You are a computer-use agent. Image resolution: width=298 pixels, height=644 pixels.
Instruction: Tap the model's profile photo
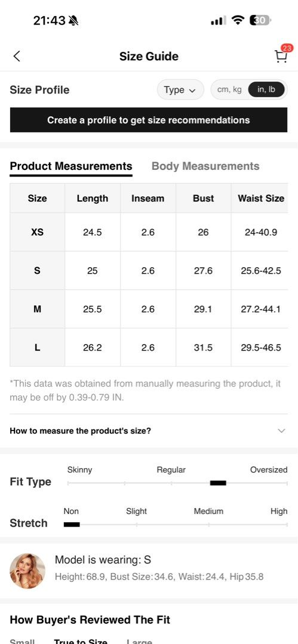pos(27,571)
